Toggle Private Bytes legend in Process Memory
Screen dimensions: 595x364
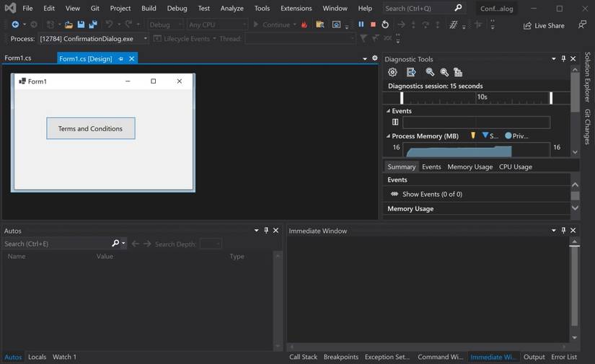point(517,136)
